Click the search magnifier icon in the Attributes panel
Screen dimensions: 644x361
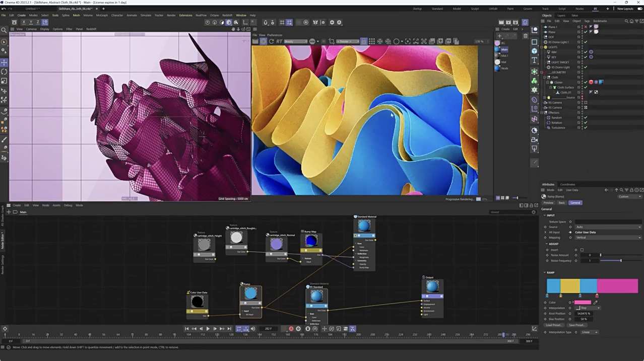(x=621, y=190)
